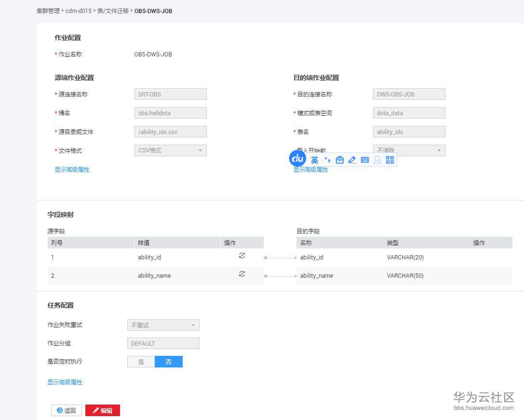Click the '名称' column header
Viewport: 524px width, 420px height.
[x=306, y=243]
